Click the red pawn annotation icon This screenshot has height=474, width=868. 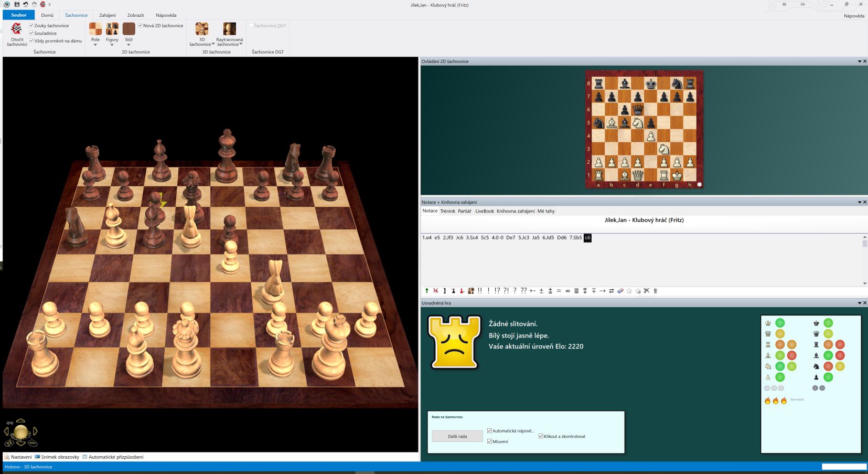click(462, 291)
